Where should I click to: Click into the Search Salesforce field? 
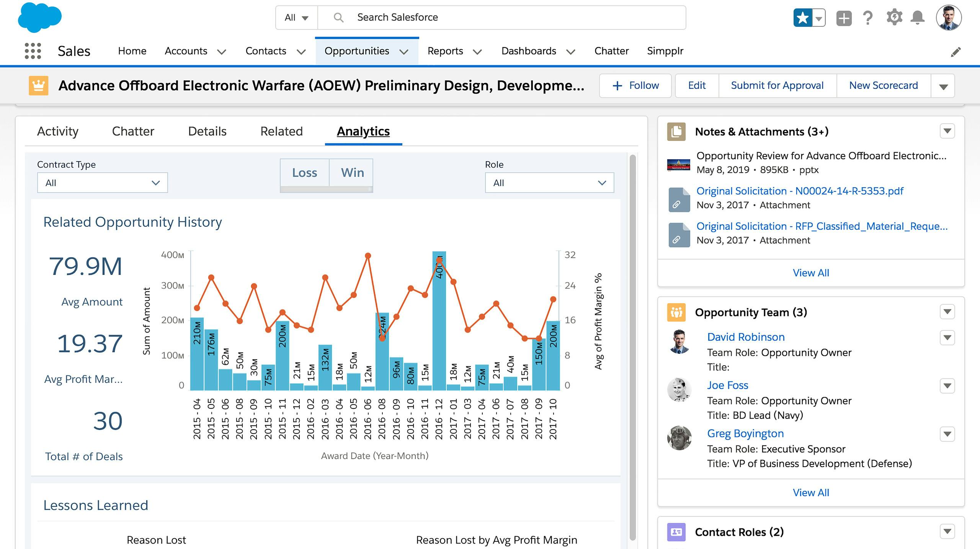(x=501, y=18)
